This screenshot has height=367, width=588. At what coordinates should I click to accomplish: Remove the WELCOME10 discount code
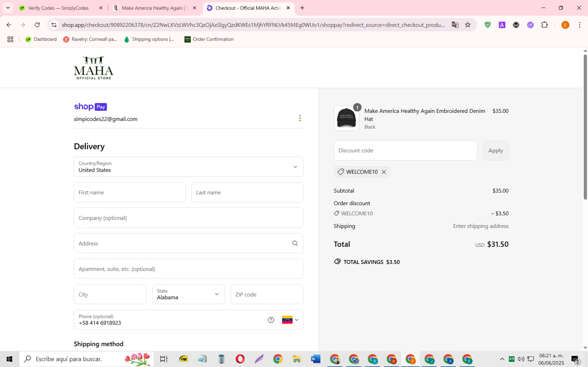(384, 172)
